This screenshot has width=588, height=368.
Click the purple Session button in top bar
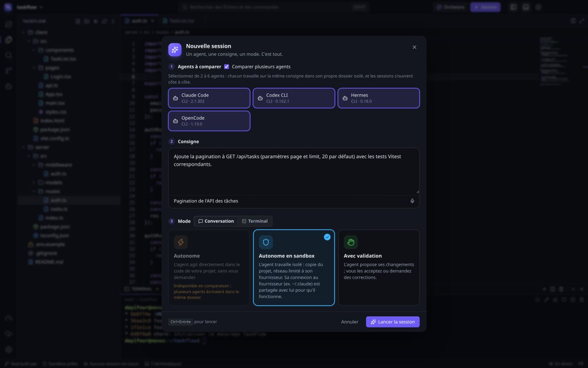tap(485, 7)
